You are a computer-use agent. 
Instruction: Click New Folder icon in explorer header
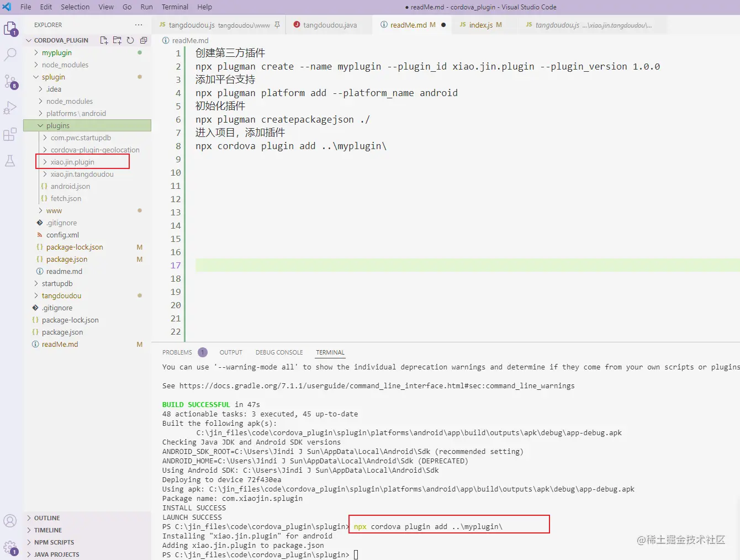coord(117,40)
